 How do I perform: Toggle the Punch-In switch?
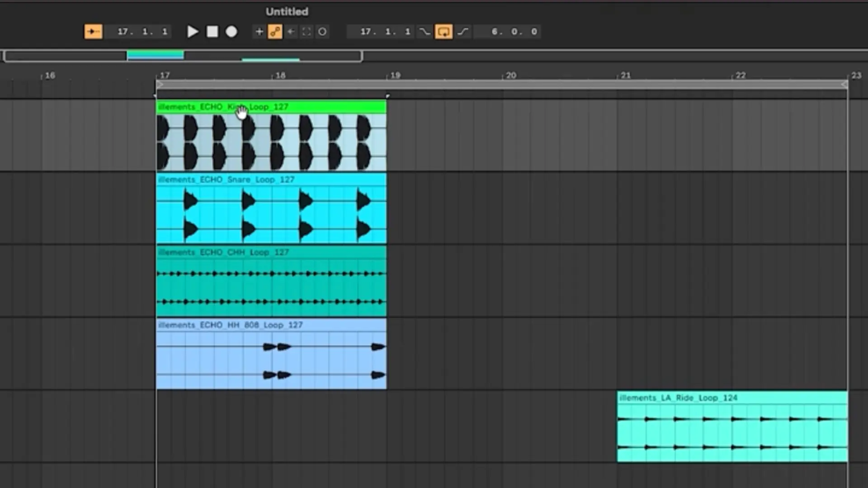click(x=425, y=32)
